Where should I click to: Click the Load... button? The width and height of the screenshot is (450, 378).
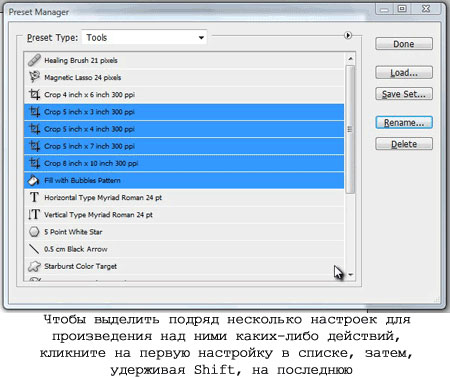tap(404, 72)
